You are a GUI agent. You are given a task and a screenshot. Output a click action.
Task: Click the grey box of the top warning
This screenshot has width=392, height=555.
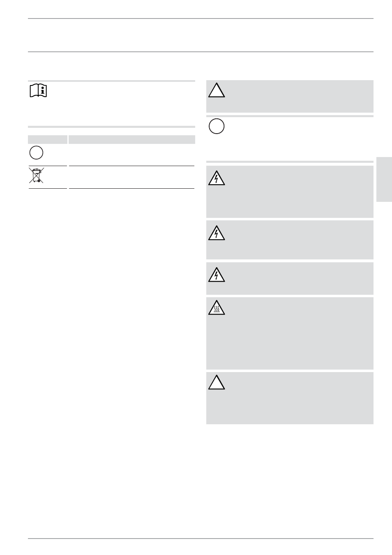[x=290, y=96]
